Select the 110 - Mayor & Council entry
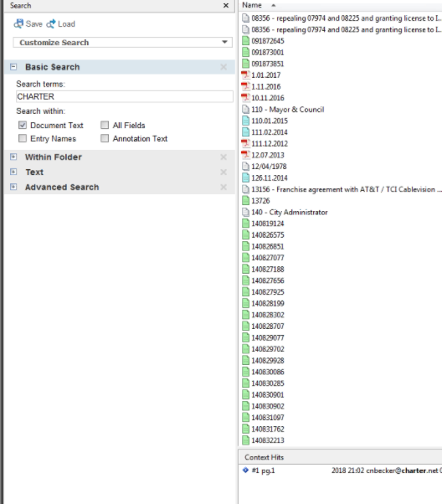The image size is (442, 504). coord(288,110)
